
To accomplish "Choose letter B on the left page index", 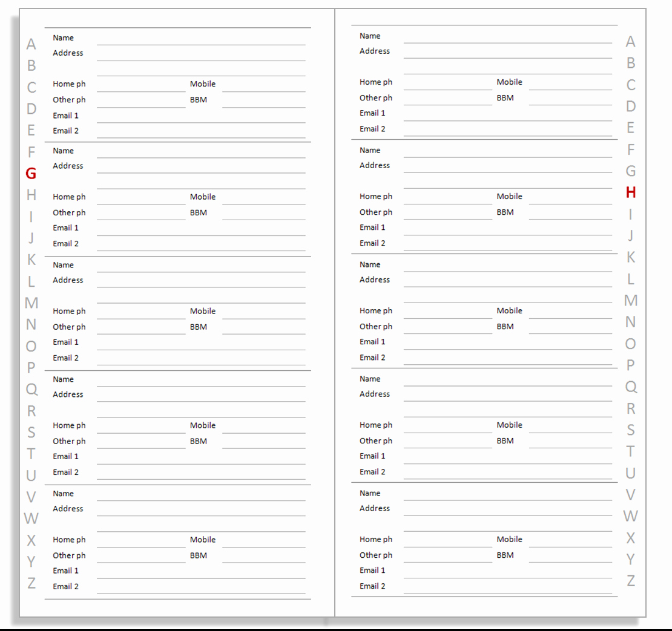I will click(31, 65).
